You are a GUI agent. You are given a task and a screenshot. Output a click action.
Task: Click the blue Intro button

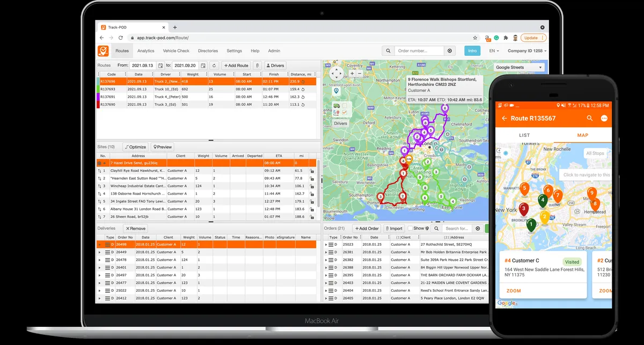pos(472,51)
